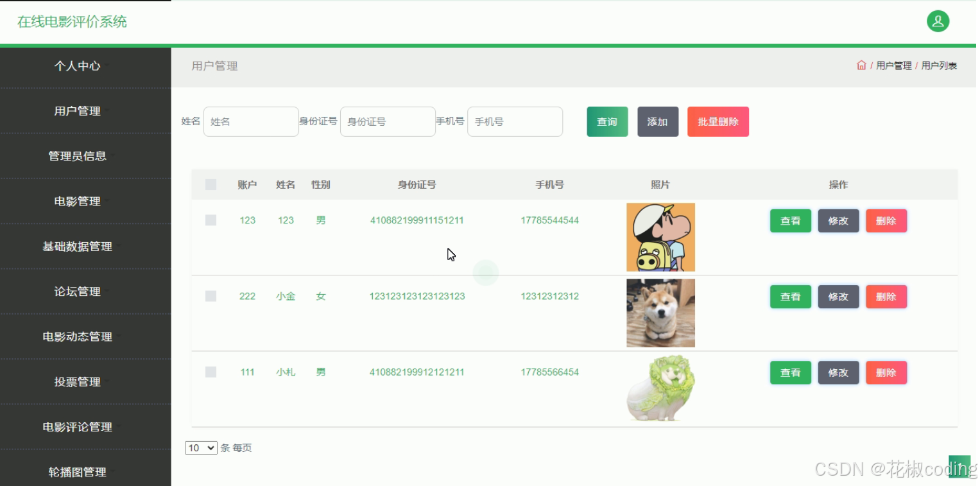Click the 在线电影评价系统 site title
Screen dimensions: 980x486
click(72, 22)
